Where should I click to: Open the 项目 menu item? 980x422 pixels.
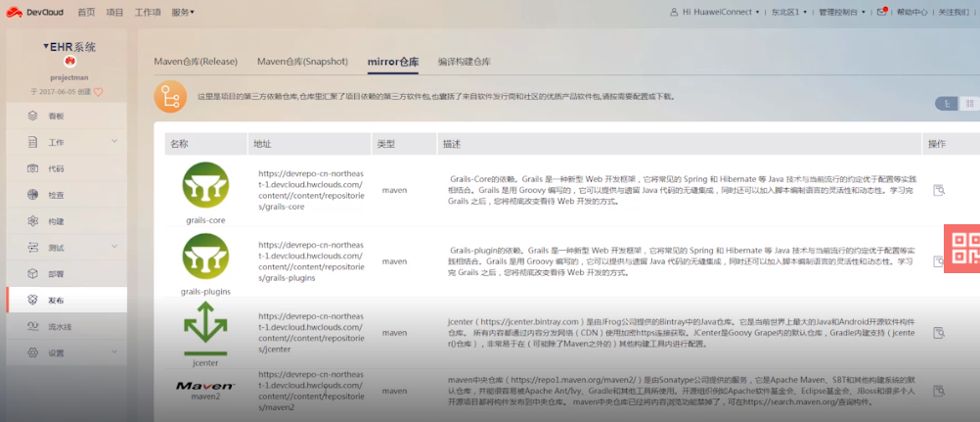(x=115, y=12)
